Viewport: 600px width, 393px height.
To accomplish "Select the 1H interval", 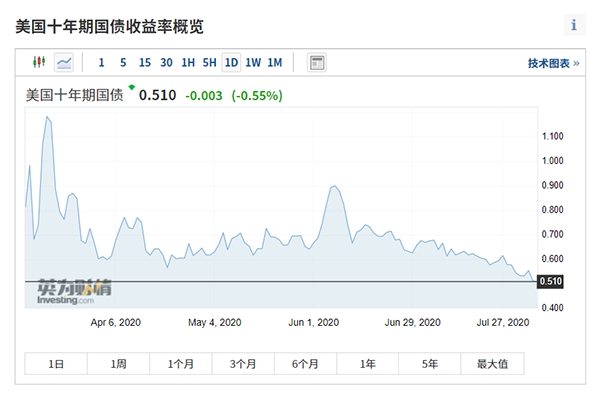I will 188,62.
